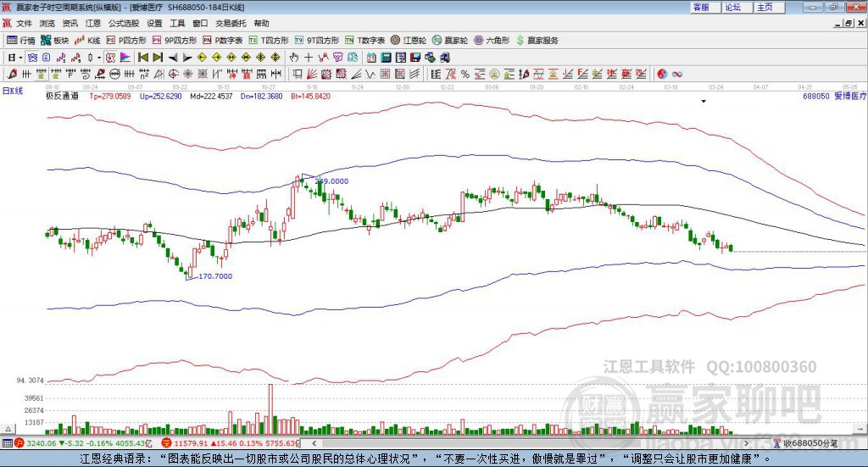This screenshot has height=467, width=868.
Task: Launch the 江恩轮 Gann wheel
Action: [x=409, y=41]
